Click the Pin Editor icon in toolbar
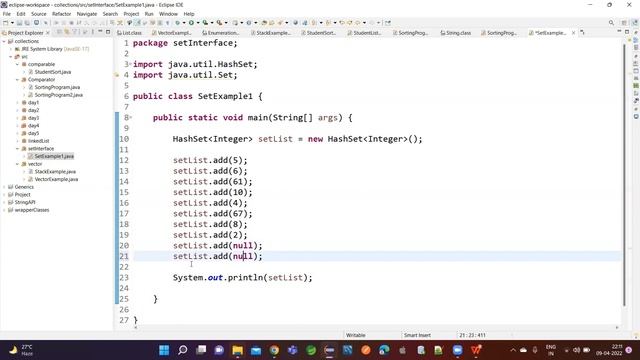Image resolution: width=640 pixels, height=360 pixels. point(388,23)
